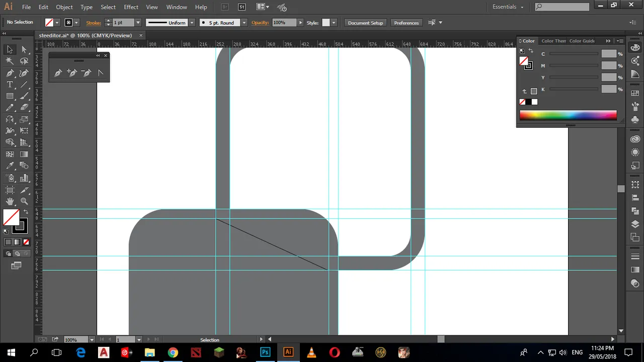
Task: Select the Direct Selection tool
Action: (x=24, y=49)
